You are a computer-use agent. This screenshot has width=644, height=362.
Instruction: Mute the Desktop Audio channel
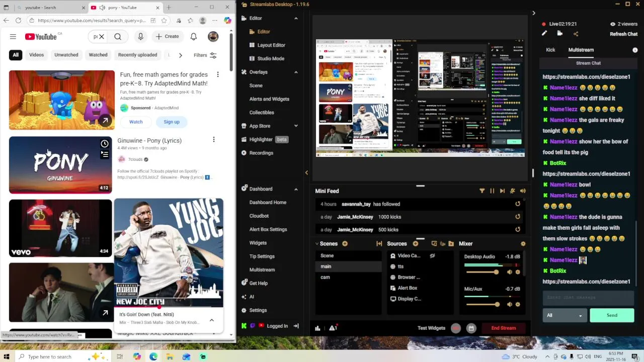click(509, 272)
